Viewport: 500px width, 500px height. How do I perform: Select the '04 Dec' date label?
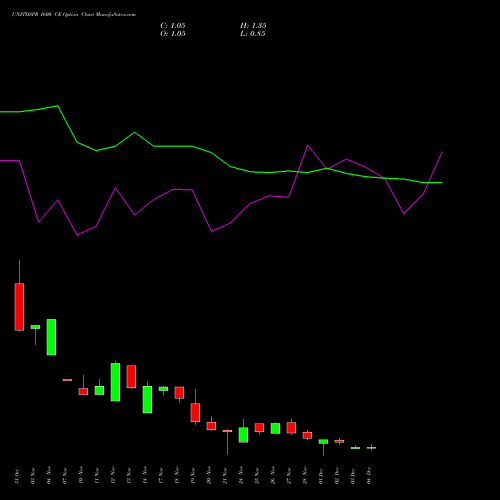[x=369, y=476]
